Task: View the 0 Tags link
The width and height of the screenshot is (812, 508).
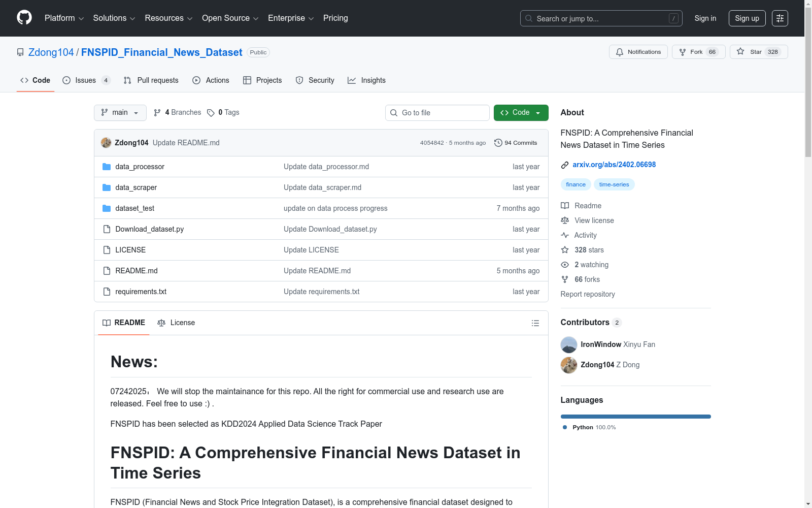Action: [x=223, y=113]
